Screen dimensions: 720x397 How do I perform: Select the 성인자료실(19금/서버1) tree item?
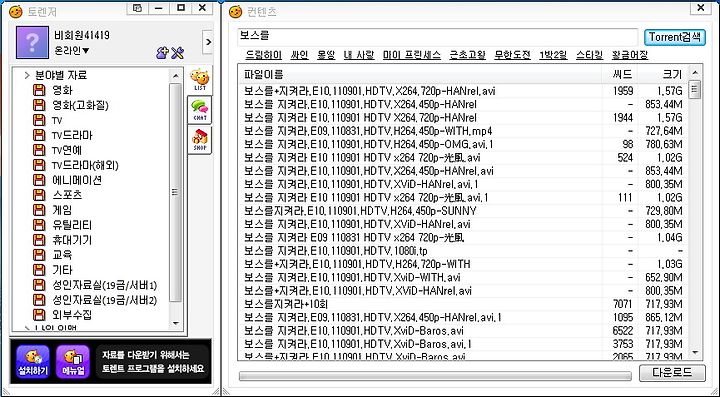point(104,285)
